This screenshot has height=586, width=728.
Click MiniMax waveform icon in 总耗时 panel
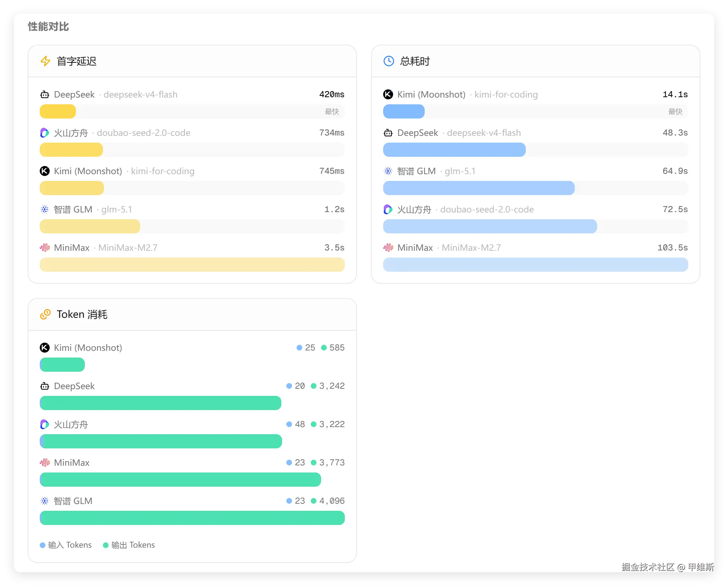tap(388, 248)
